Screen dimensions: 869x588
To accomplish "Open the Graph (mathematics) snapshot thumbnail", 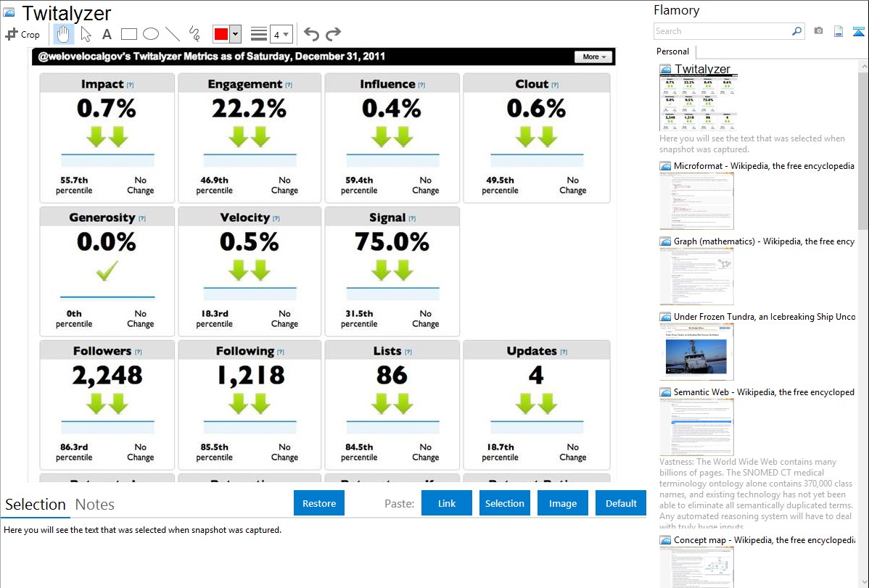I will click(696, 276).
